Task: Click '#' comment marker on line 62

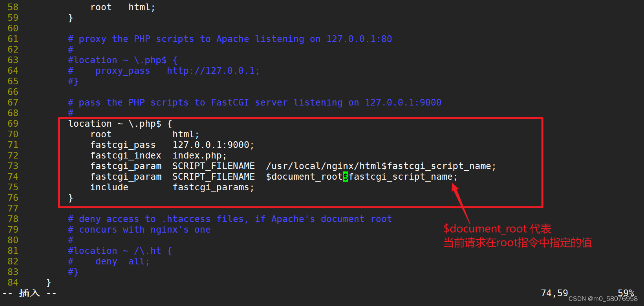Action: click(x=71, y=49)
